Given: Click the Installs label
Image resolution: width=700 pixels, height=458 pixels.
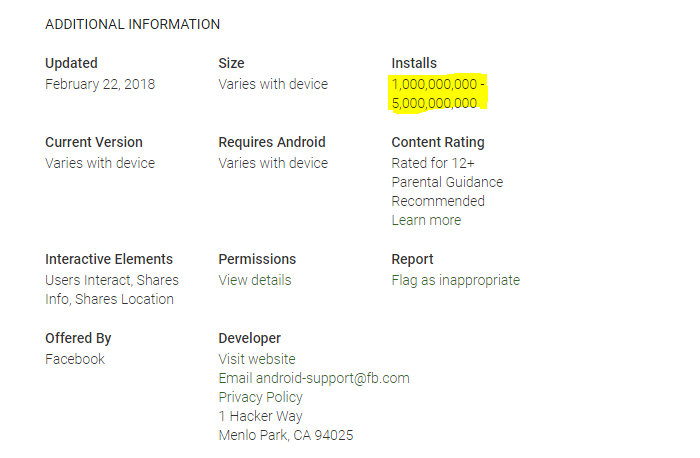Looking at the screenshot, I should pos(414,63).
